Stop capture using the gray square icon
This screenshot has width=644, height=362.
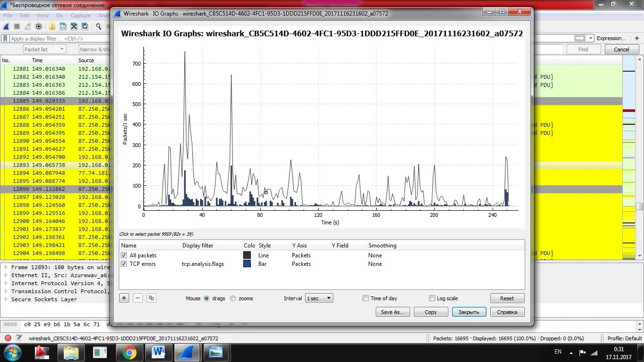pos(17,27)
